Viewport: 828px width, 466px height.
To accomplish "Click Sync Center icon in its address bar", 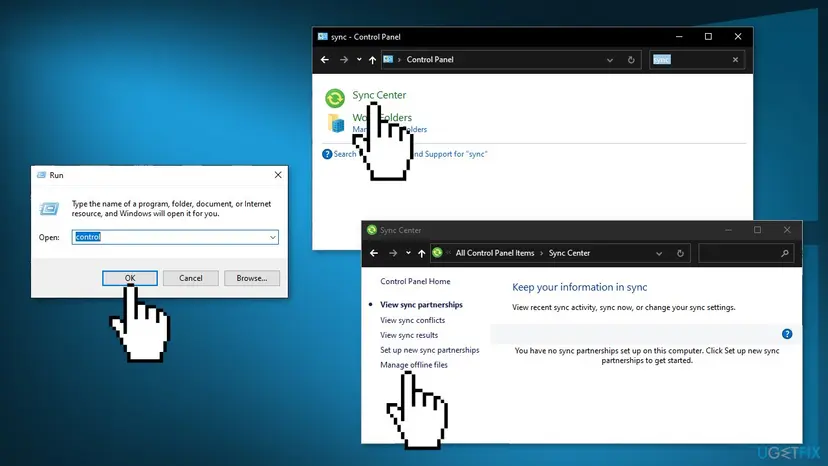I will tap(437, 253).
